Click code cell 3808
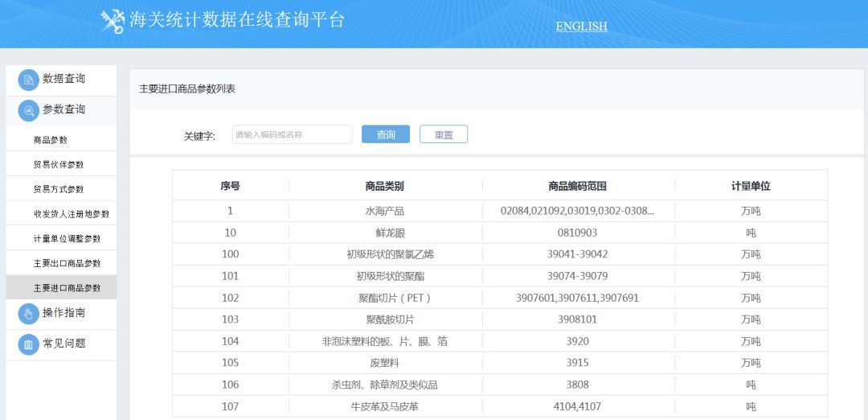Screen dimensions: 868x420 click(x=577, y=385)
